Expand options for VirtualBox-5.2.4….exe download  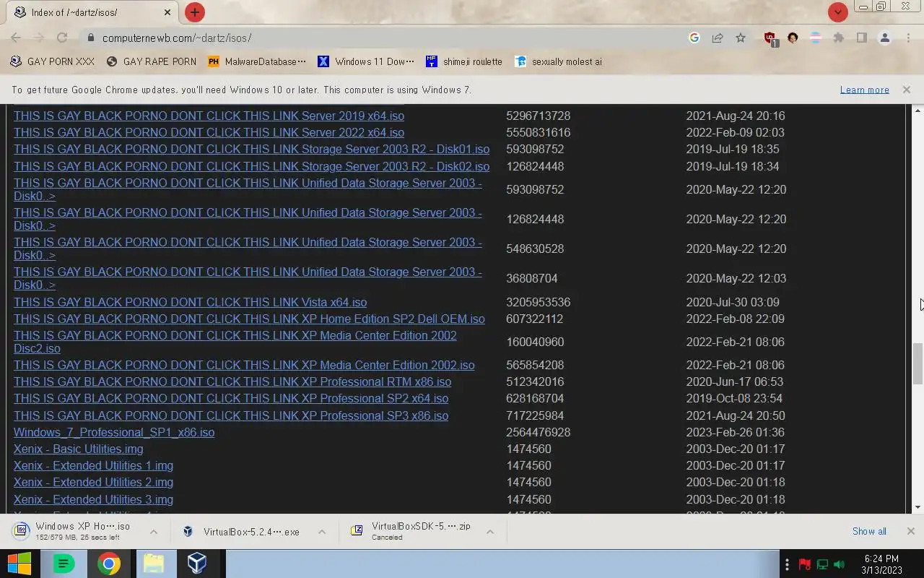[322, 532]
